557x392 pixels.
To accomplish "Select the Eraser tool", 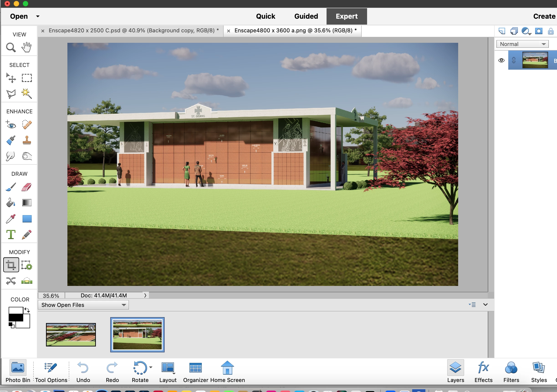I will 26,187.
